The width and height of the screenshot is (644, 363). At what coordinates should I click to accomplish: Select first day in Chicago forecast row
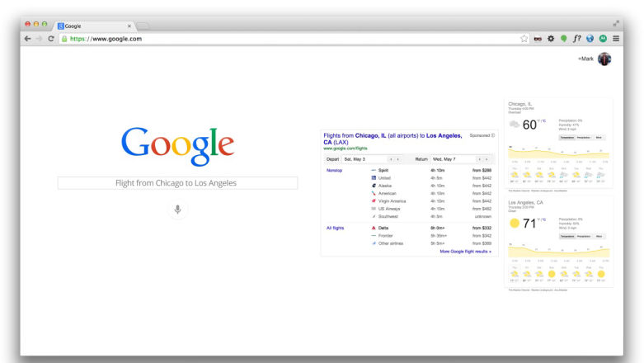pos(515,175)
